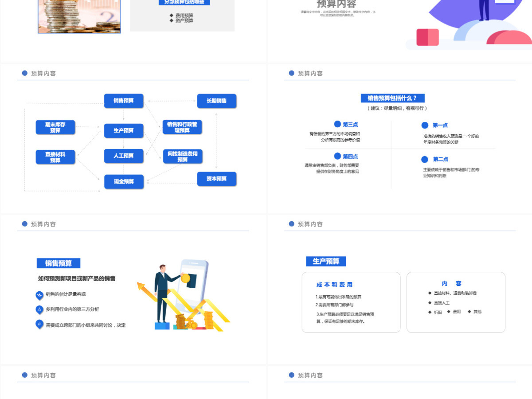
Task: Click the diamond bullet before 费用预算
Action: pos(172,16)
